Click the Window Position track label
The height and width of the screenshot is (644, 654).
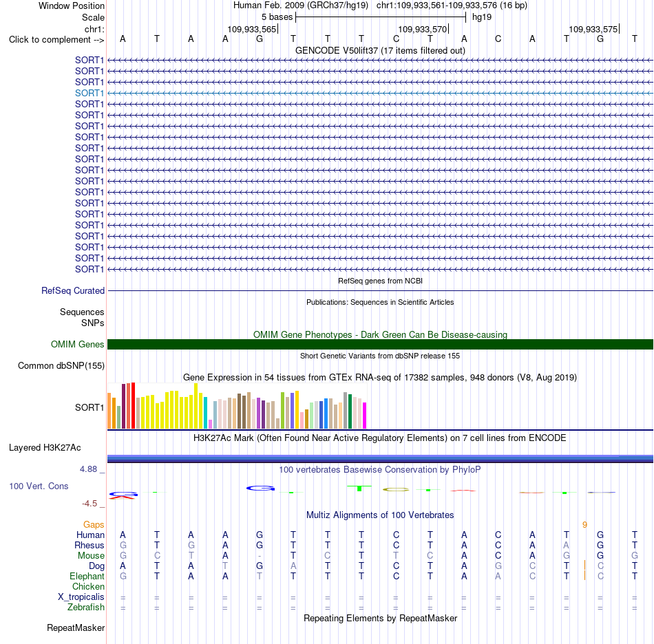click(x=72, y=6)
